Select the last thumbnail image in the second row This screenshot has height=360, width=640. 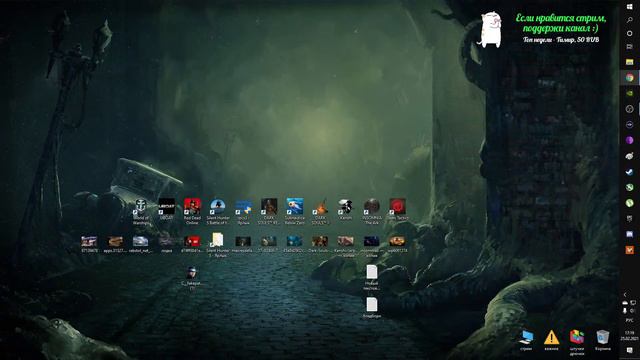point(397,244)
